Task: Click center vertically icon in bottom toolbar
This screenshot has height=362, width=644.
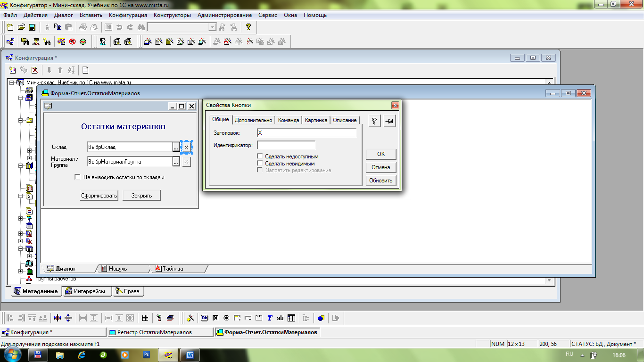Action: pos(68,318)
